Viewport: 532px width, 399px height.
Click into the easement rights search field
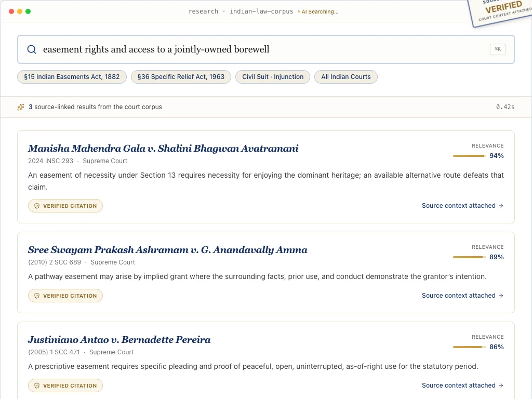pos(266,49)
